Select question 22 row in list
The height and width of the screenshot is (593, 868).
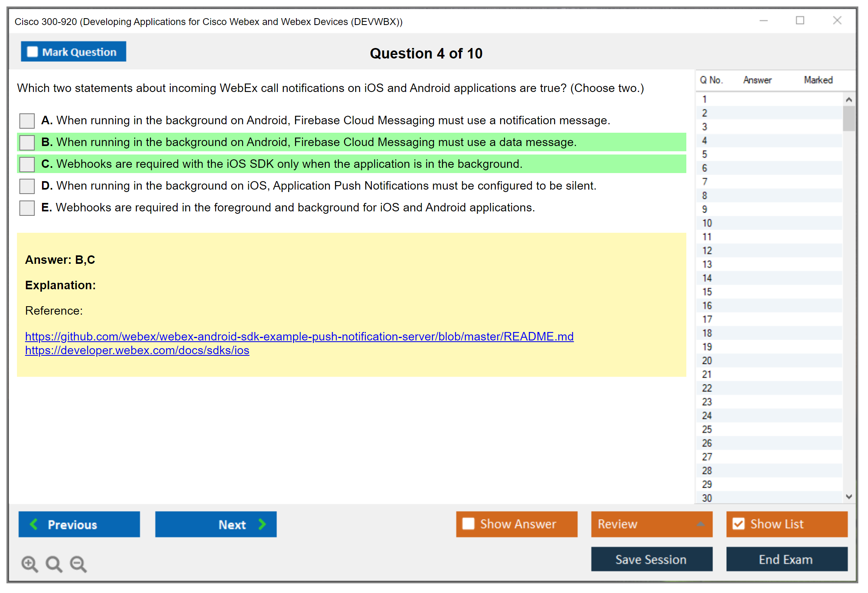point(707,388)
